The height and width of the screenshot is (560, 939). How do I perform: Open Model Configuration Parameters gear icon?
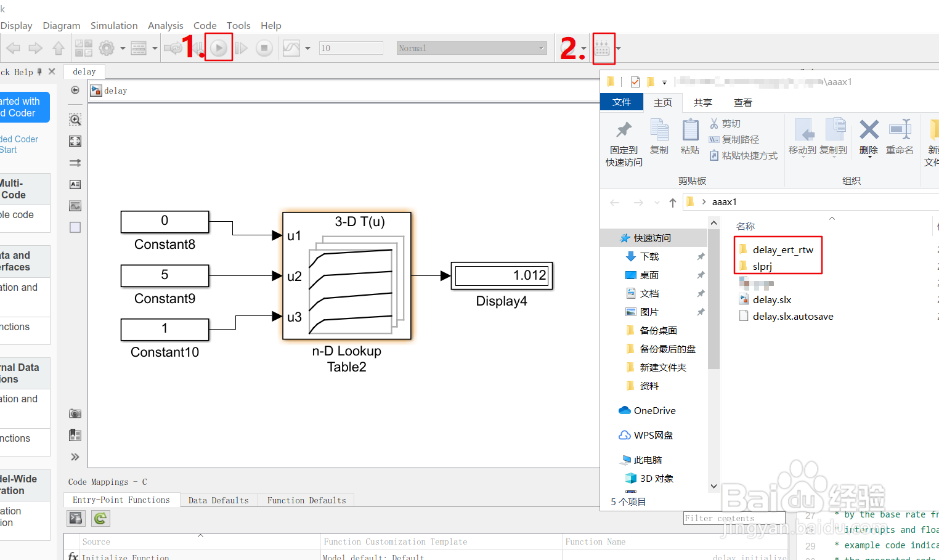coord(107,48)
